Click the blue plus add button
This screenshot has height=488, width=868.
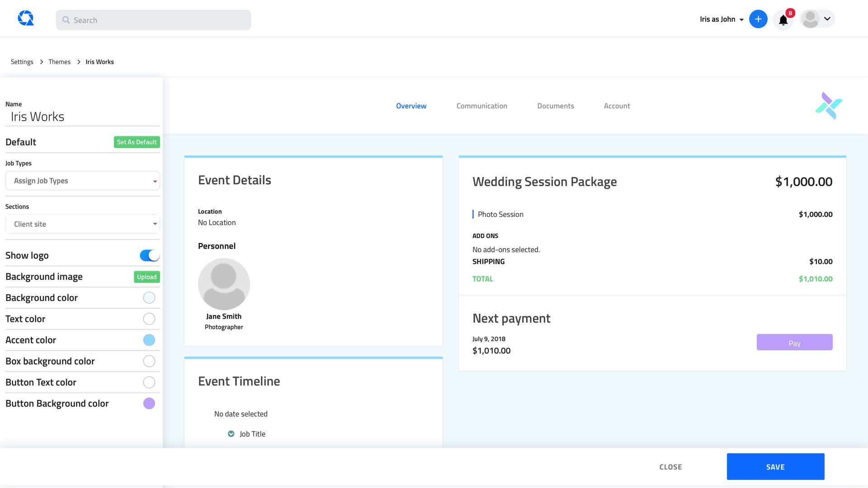[x=758, y=19]
